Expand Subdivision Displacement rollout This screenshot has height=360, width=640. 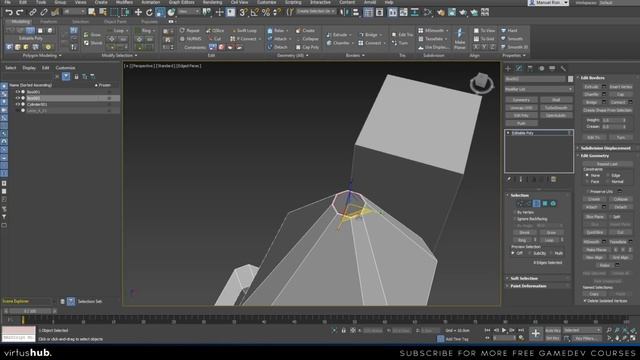(x=607, y=148)
